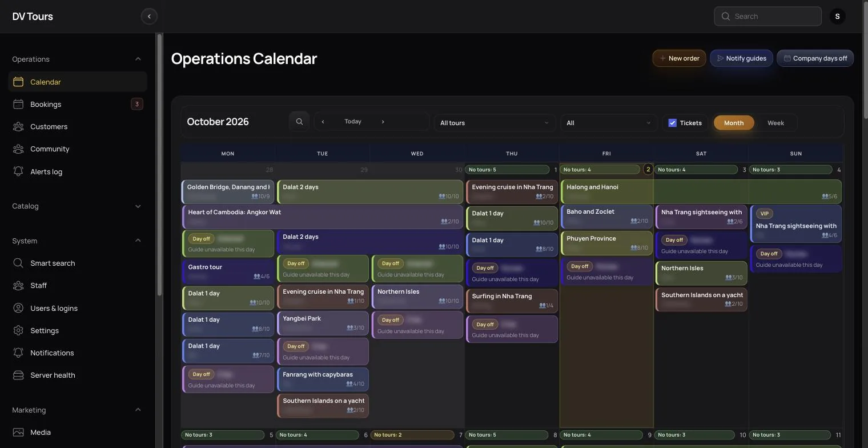Switch to Month view
This screenshot has width=868, height=448.
pyautogui.click(x=734, y=123)
